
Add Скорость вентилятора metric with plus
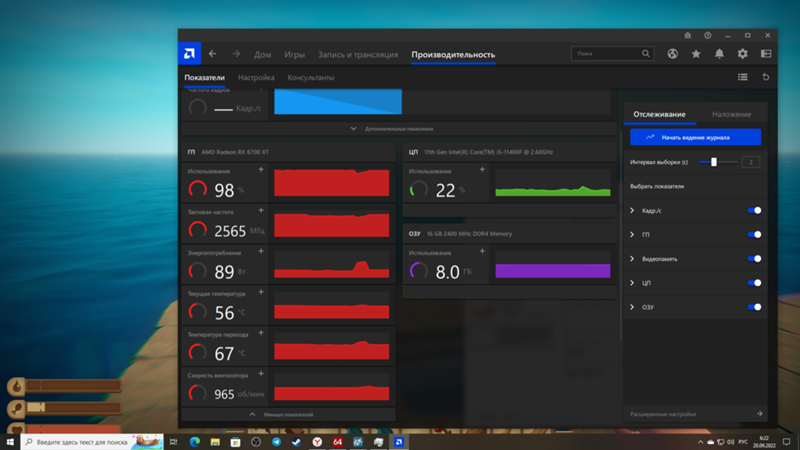coord(261,373)
